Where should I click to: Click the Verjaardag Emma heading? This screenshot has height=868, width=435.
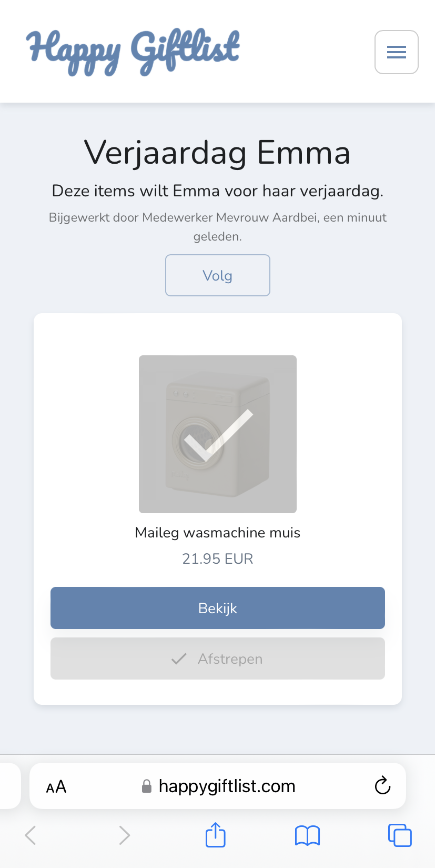(217, 153)
